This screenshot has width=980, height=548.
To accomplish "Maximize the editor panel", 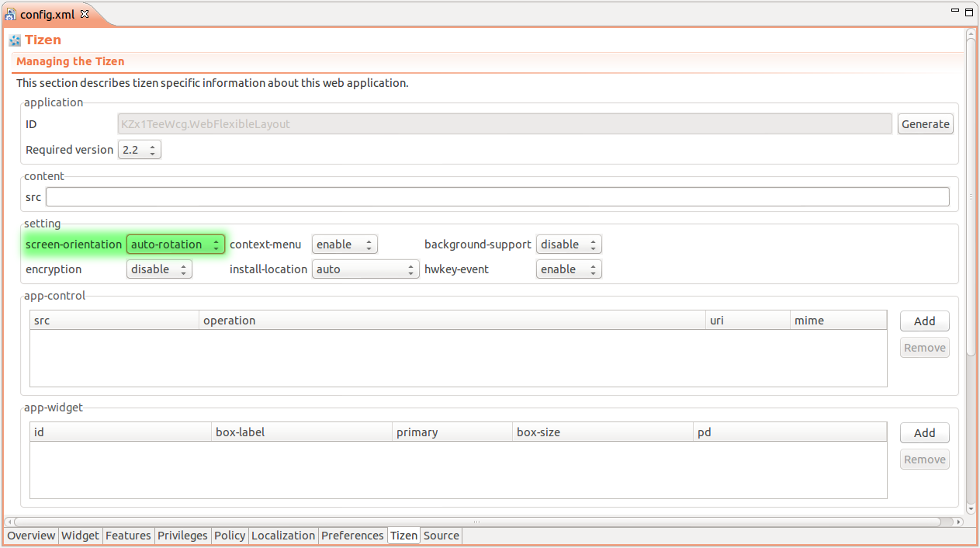I will point(968,12).
